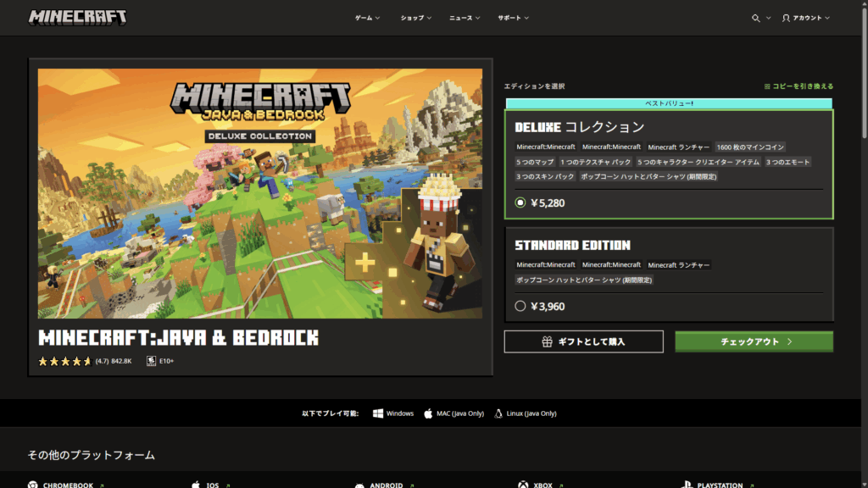Screen dimensions: 868x488
Task: Click the 1600 枚のマインコイン tag
Action: (x=750, y=147)
